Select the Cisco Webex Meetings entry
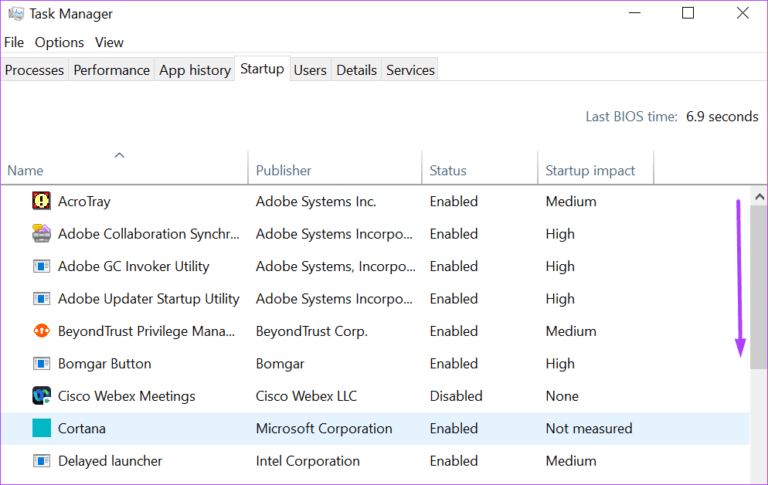768x485 pixels. click(x=126, y=396)
